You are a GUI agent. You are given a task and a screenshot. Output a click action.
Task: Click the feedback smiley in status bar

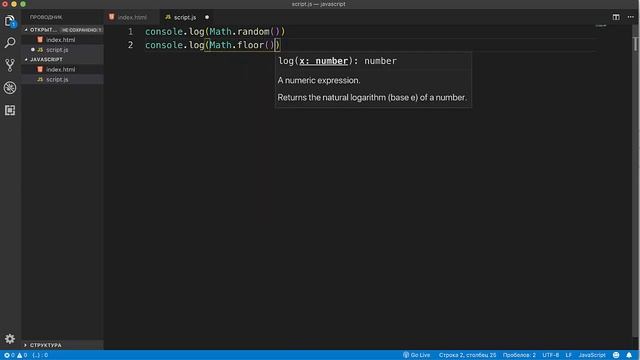pyautogui.click(x=616, y=355)
